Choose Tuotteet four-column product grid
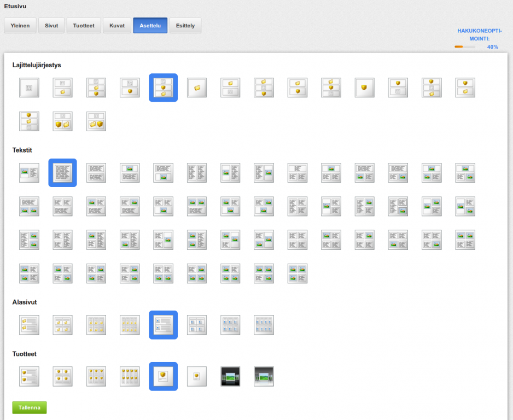The height and width of the screenshot is (420, 513). (130, 376)
